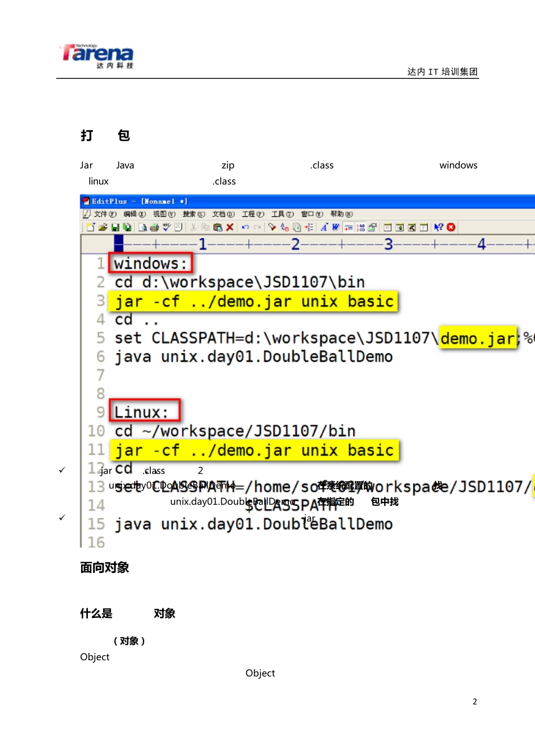Click the Font 'A' toolbar icon
This screenshot has height=756, width=535.
click(x=324, y=227)
